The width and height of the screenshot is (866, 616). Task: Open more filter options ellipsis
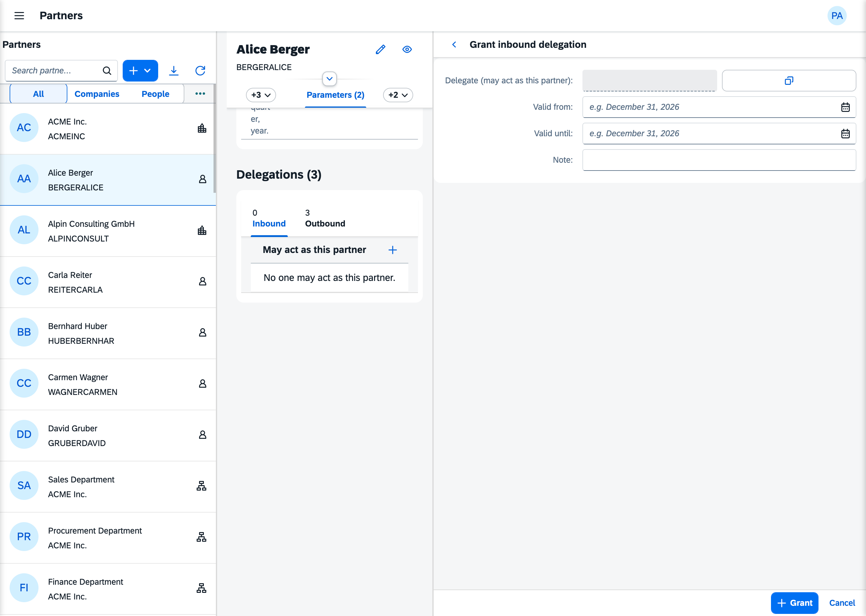200,94
